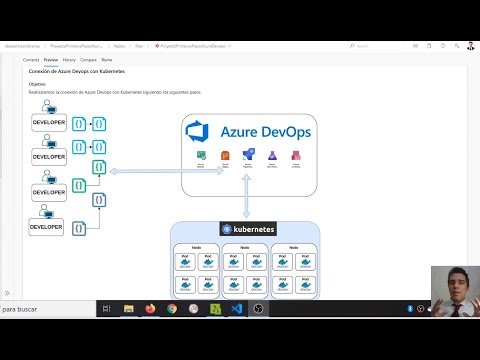Switch to the History tab

click(x=69, y=60)
